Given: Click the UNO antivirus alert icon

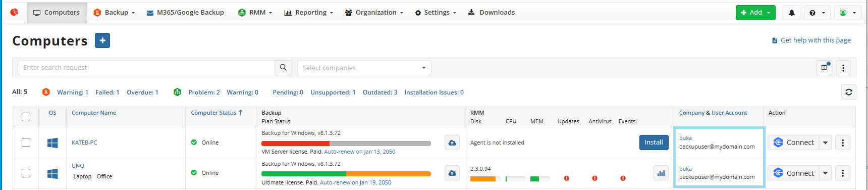Looking at the screenshot, I should [594, 178].
